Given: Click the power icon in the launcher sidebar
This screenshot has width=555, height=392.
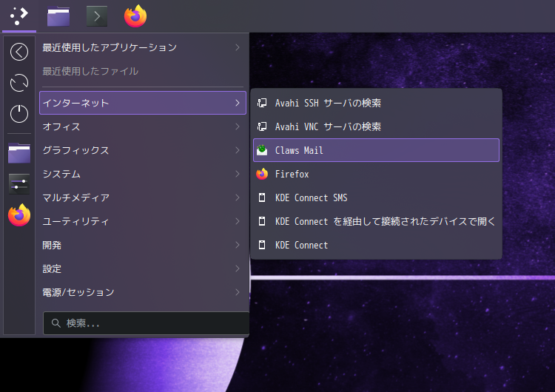Looking at the screenshot, I should (19, 114).
